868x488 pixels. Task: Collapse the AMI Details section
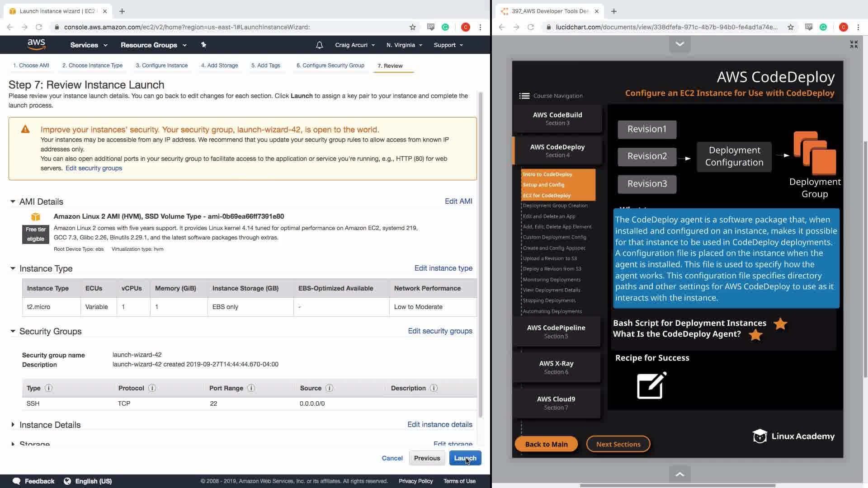click(x=13, y=202)
